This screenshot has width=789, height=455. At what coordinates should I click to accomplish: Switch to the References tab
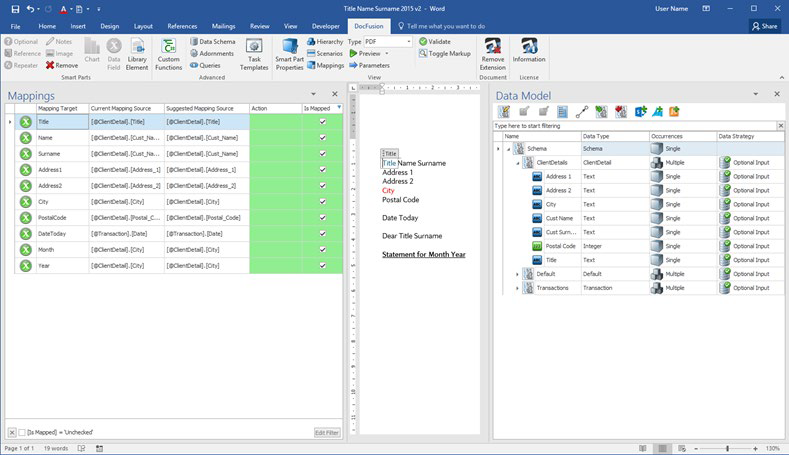click(x=182, y=26)
